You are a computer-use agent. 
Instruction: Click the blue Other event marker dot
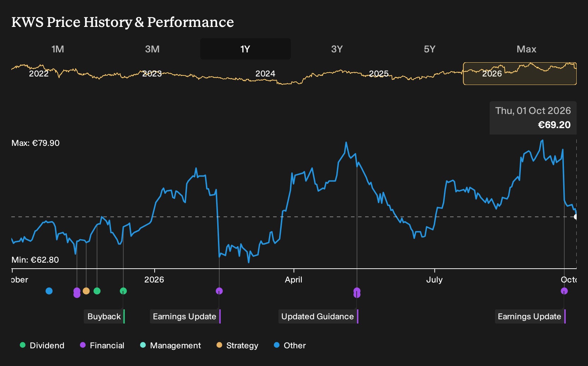49,291
